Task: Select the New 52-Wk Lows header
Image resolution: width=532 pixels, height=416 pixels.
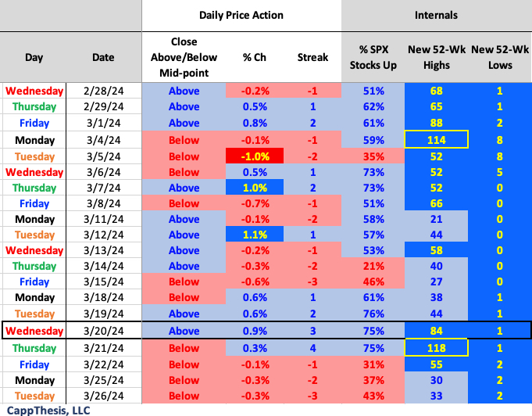Action: [499, 57]
